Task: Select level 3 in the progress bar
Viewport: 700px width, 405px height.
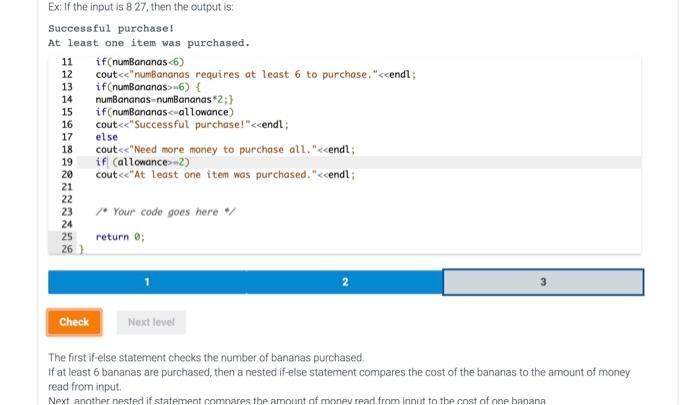Action: (x=543, y=282)
